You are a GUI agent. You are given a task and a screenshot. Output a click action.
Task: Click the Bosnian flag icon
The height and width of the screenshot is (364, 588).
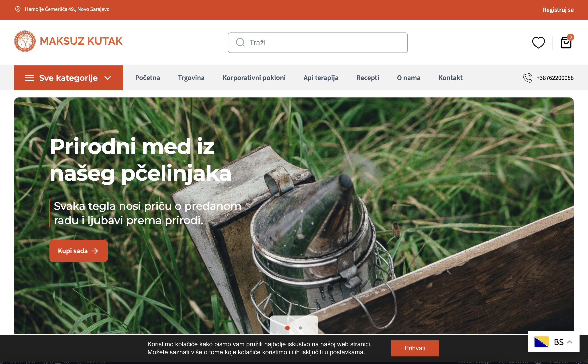(x=541, y=342)
